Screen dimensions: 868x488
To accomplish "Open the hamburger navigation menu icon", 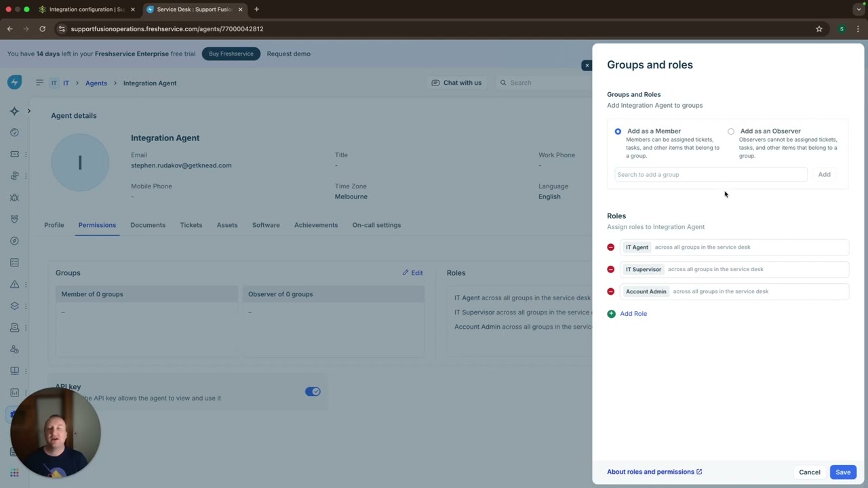I will (x=39, y=83).
